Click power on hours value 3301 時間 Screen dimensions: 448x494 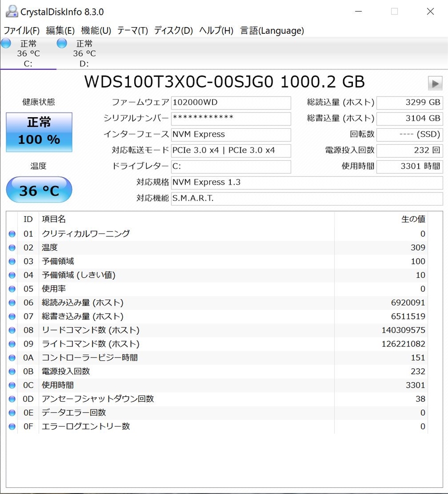[409, 166]
